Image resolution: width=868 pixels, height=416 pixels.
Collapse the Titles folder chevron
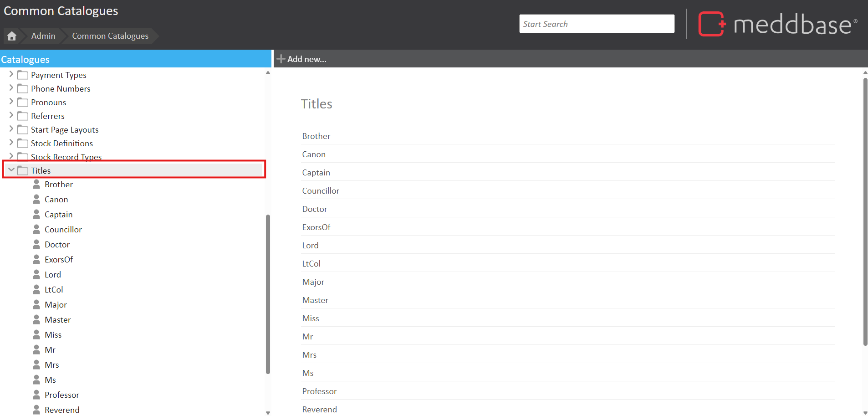(11, 170)
